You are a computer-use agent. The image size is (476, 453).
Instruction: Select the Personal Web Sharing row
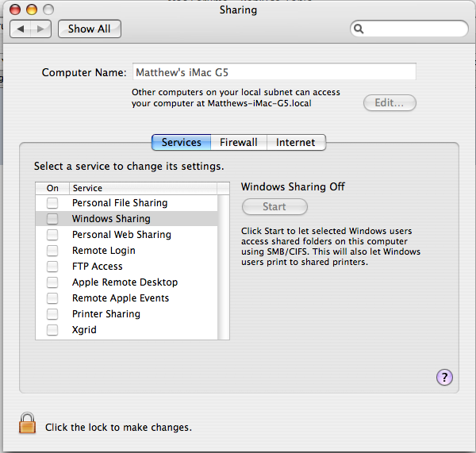pyautogui.click(x=127, y=235)
